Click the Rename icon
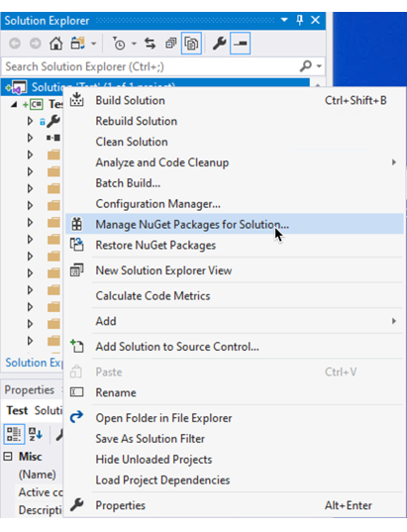Image resolution: width=407 pixels, height=532 pixels. [x=76, y=392]
